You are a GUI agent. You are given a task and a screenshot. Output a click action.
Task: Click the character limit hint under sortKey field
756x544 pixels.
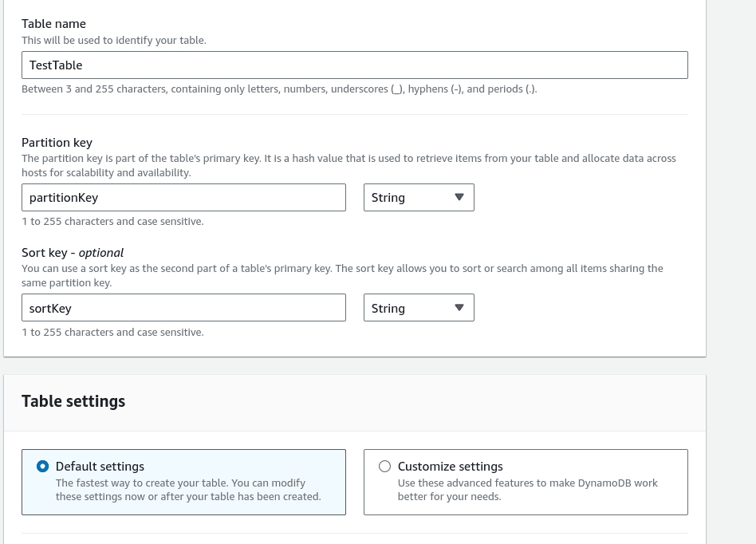112,333
